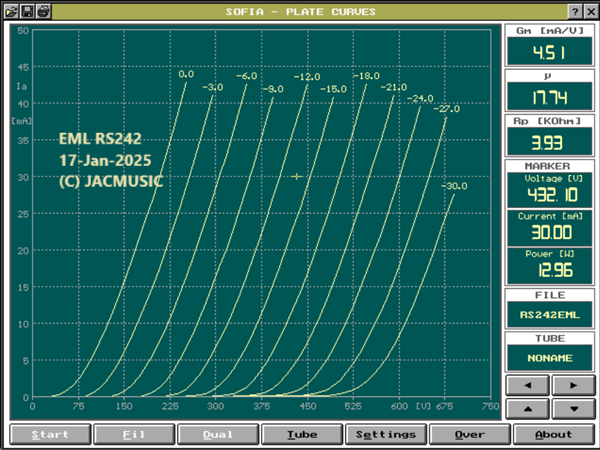Click the -6.0 curve label
Screen dimensions: 600x450
click(247, 76)
